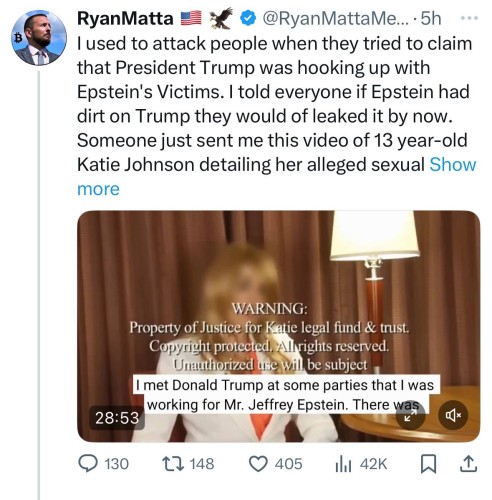The width and height of the screenshot is (492, 500).
Task: Play the embedded interview video
Action: pos(278,326)
